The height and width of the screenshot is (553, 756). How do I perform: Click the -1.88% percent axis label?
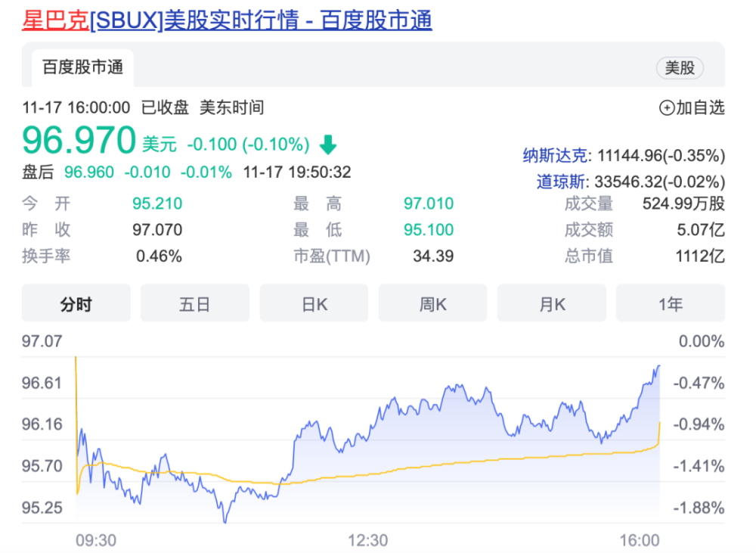click(x=699, y=508)
